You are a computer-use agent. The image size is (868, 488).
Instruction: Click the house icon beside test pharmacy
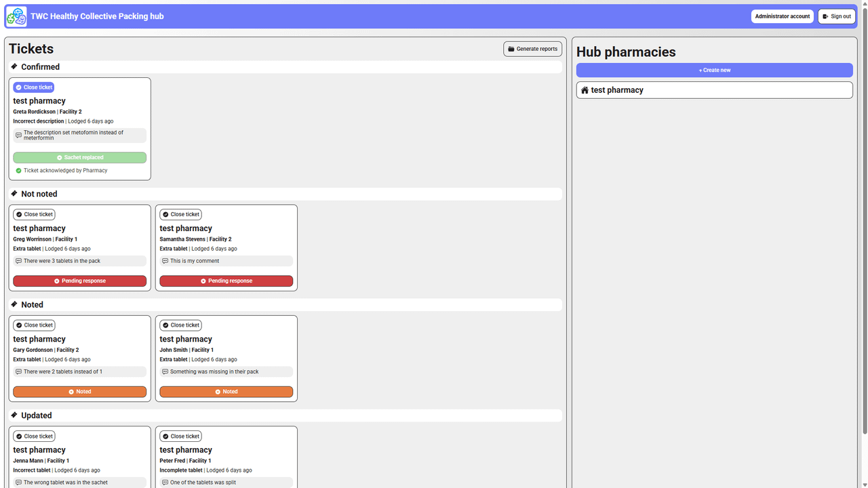click(585, 90)
